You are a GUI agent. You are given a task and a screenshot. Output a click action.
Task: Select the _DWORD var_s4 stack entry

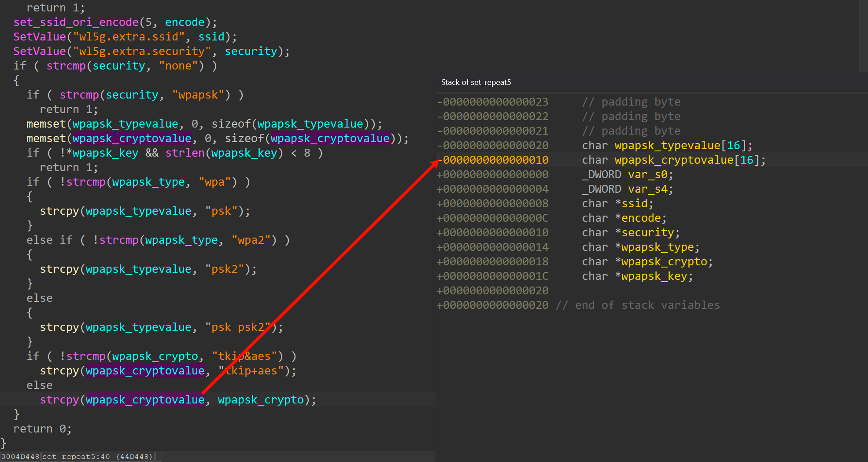click(628, 189)
